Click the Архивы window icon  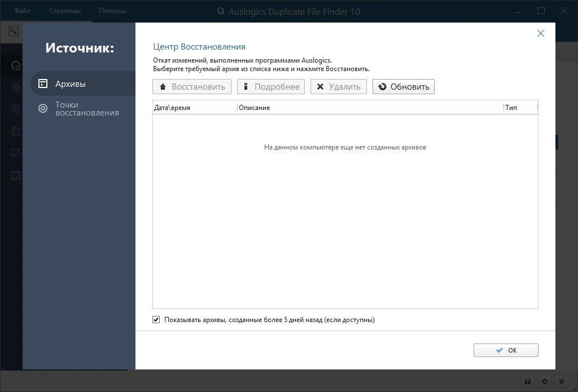coord(43,83)
